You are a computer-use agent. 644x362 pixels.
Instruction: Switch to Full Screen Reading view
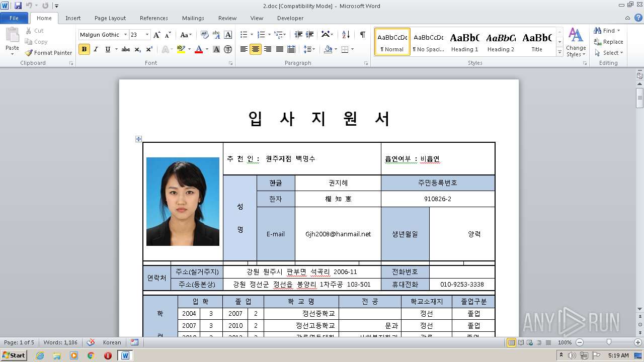[521, 342]
